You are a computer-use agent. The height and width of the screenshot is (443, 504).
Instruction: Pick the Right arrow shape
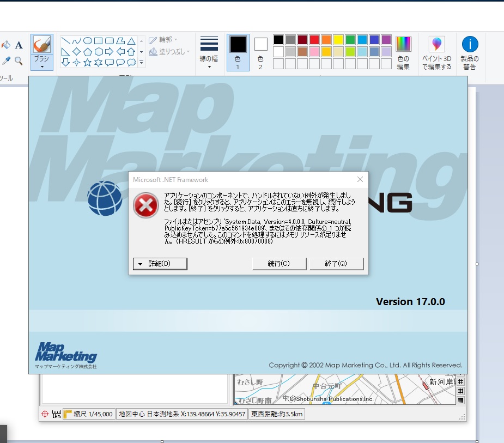point(110,52)
